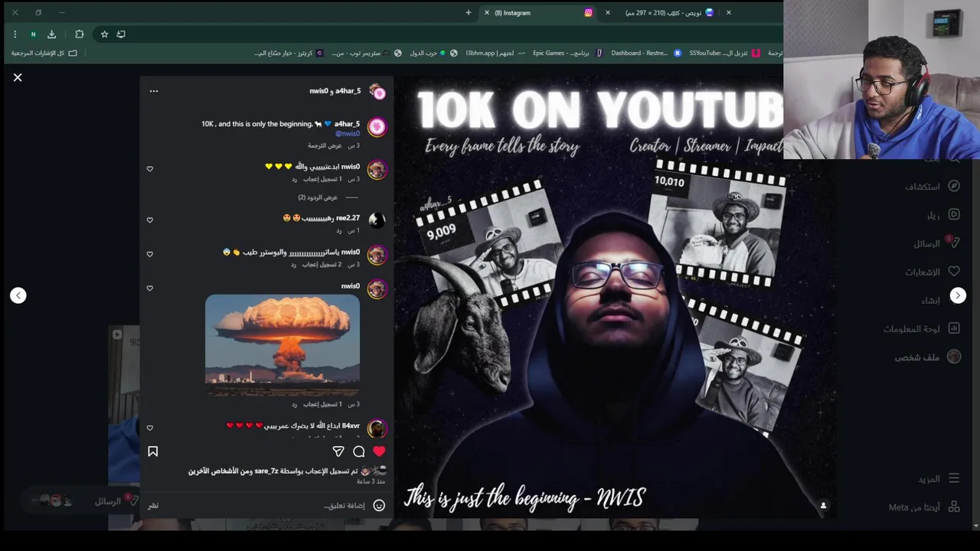Click عرض الترجمة to view translation

coord(325,145)
